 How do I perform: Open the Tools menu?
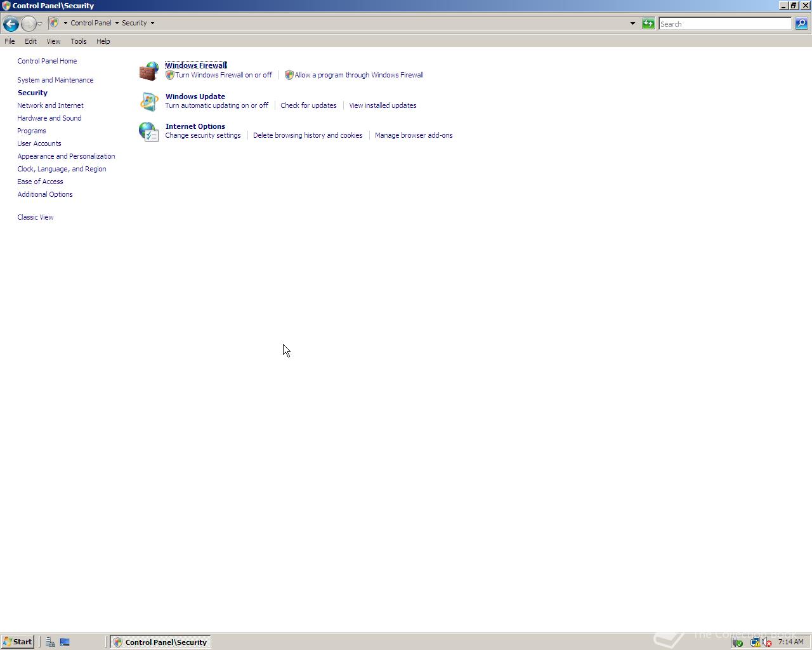pos(79,41)
